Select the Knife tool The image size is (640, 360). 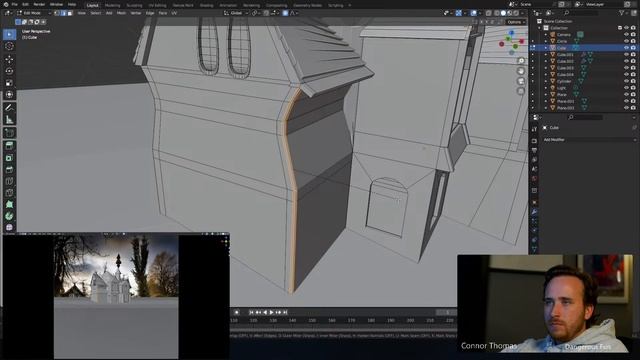click(x=9, y=193)
